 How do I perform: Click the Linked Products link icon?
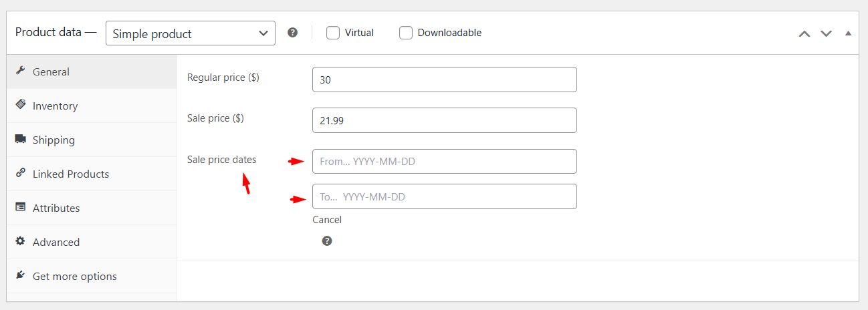pos(20,173)
